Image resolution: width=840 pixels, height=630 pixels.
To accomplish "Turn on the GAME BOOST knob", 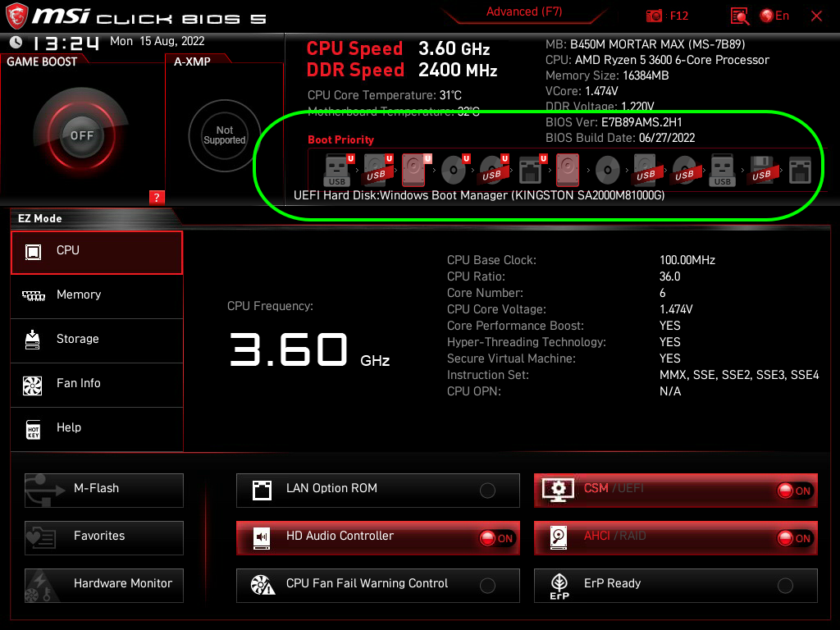I will coord(81,135).
